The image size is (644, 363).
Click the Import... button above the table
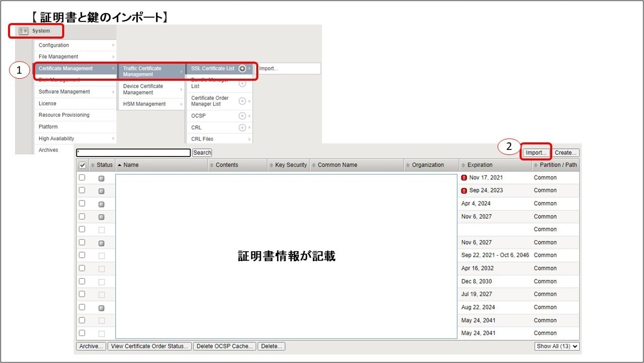tap(536, 152)
